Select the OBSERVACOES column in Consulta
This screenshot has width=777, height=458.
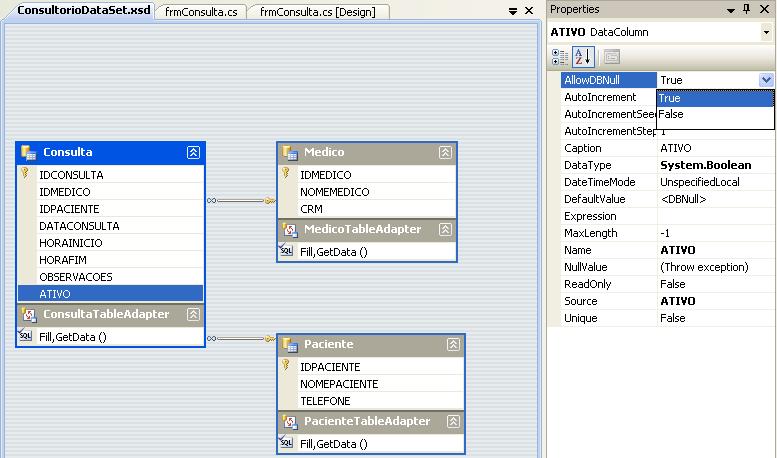point(76,277)
